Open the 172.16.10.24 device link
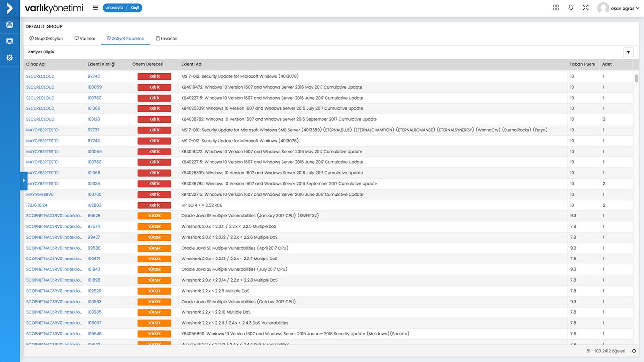The height and width of the screenshot is (362, 644). pyautogui.click(x=37, y=205)
